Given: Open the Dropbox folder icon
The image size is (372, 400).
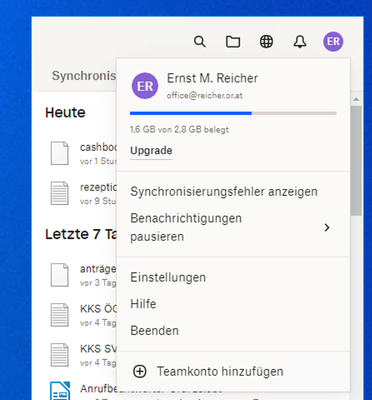Looking at the screenshot, I should point(233,42).
